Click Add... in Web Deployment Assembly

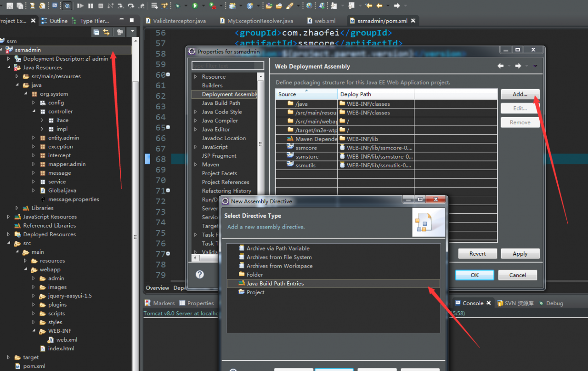click(520, 94)
